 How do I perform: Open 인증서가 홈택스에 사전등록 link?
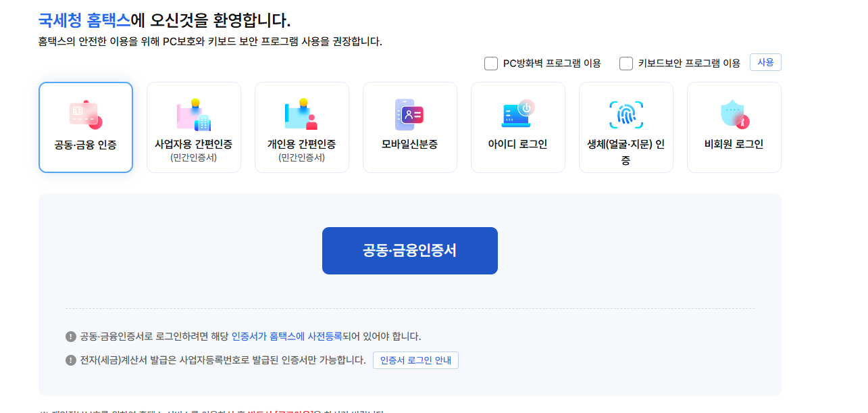[x=287, y=337]
